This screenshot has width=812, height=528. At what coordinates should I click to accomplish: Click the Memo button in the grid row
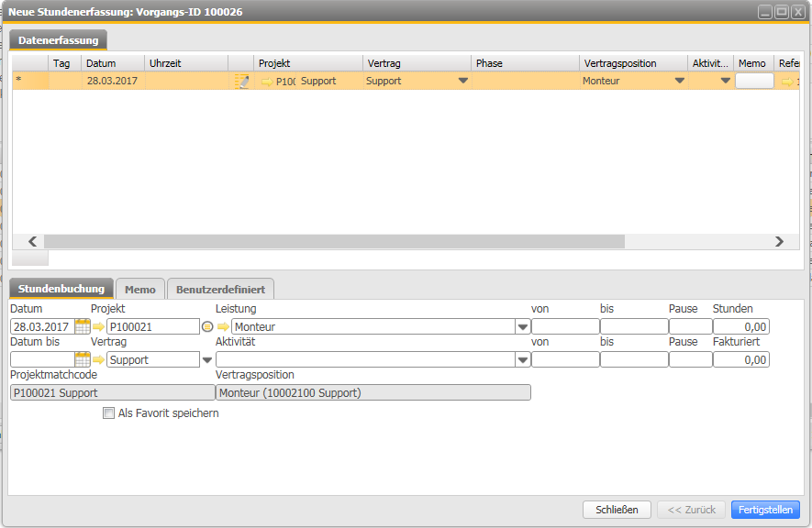pyautogui.click(x=754, y=81)
